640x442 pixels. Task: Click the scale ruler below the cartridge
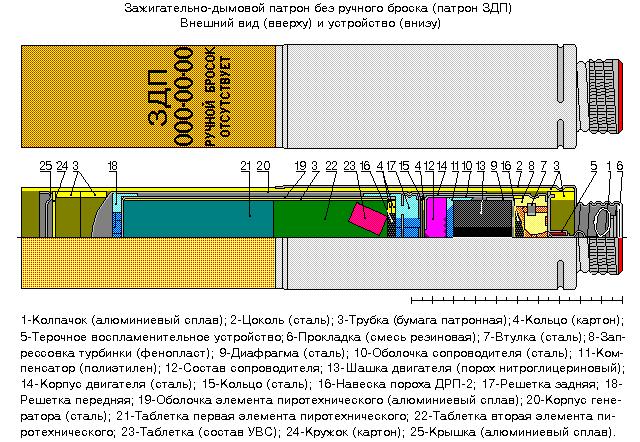click(517, 300)
